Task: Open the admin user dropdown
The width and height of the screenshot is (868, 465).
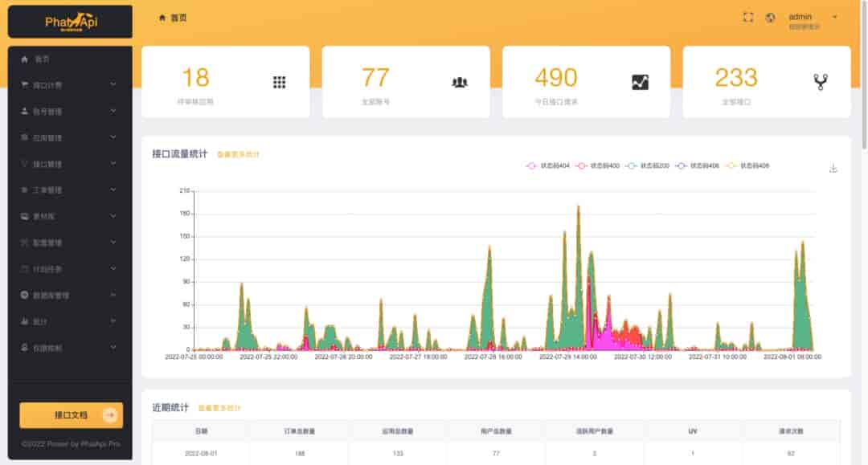Action: [x=813, y=20]
